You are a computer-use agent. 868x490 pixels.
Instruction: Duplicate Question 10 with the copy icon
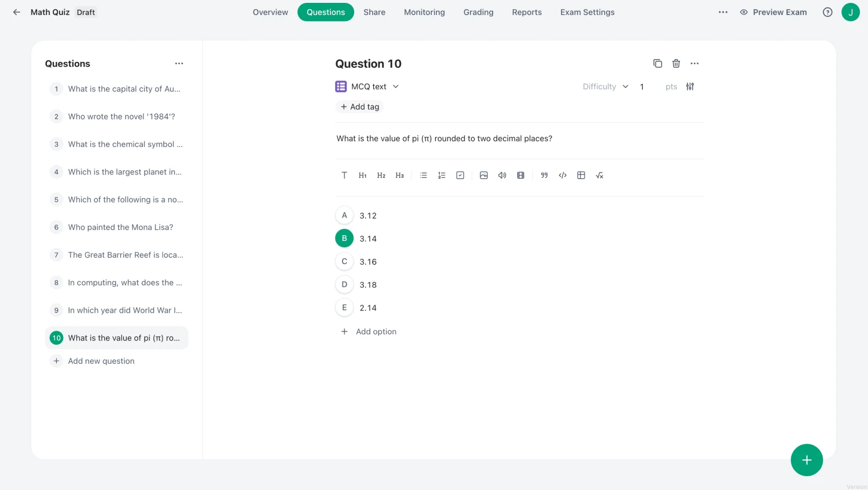click(x=657, y=64)
